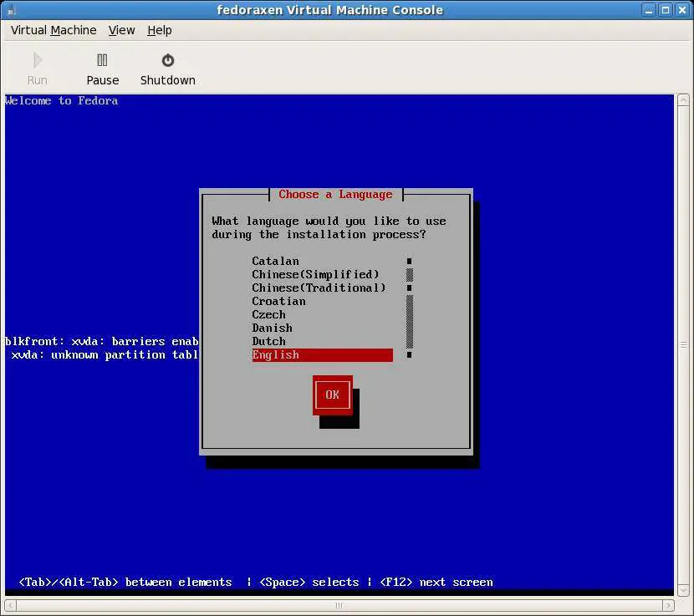Maximize the Virtual Machine Console window
The height and width of the screenshot is (616, 694).
coord(666,10)
